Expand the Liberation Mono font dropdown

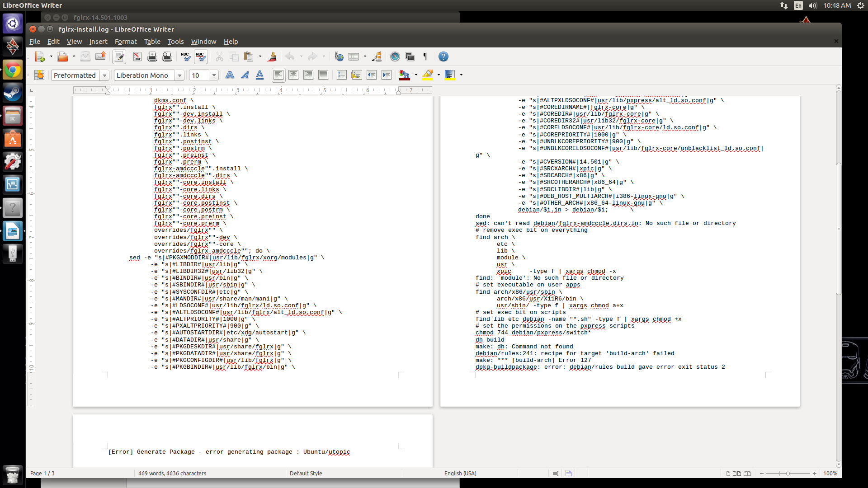(179, 75)
